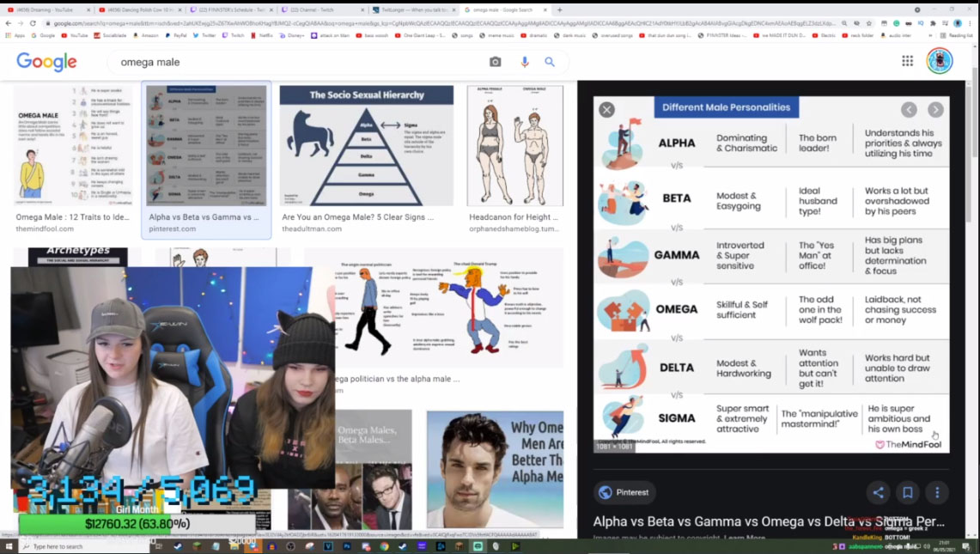The height and width of the screenshot is (554, 980).
Task: Open Google account profile avatar
Action: (x=939, y=61)
